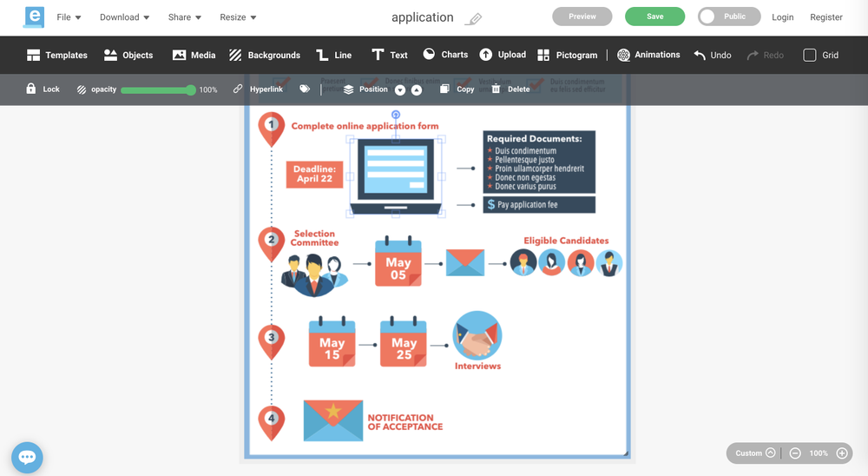Lock the selected object

tap(43, 89)
